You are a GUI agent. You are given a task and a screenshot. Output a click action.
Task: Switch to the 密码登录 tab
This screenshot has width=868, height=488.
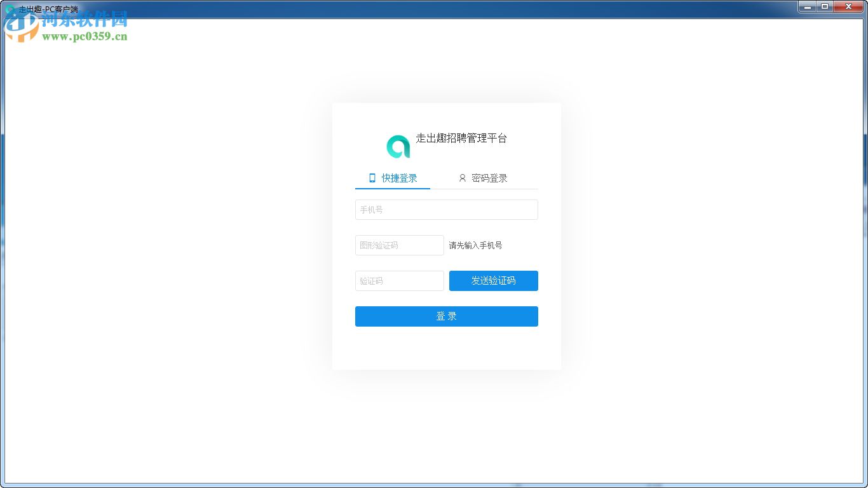(x=483, y=178)
